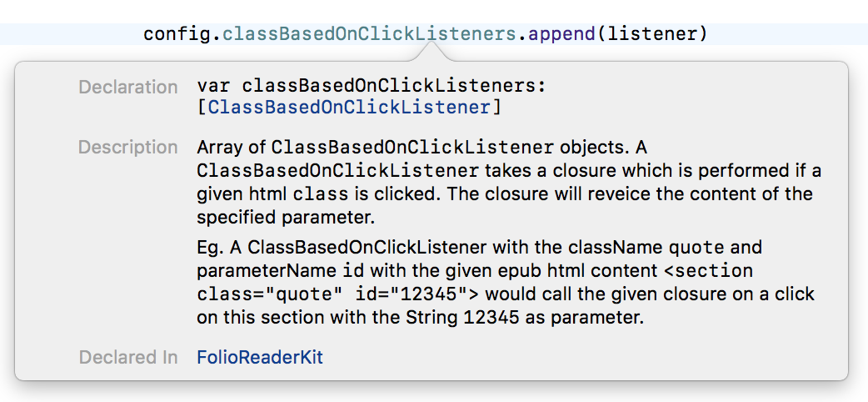
Task: Click the popover's arrow pointer under the code
Action: click(430, 53)
